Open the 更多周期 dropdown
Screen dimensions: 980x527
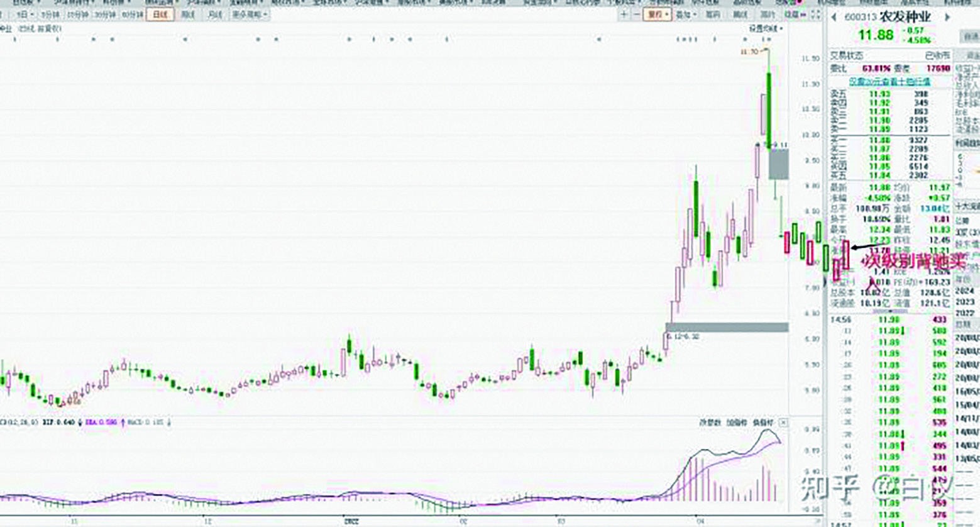pos(250,14)
